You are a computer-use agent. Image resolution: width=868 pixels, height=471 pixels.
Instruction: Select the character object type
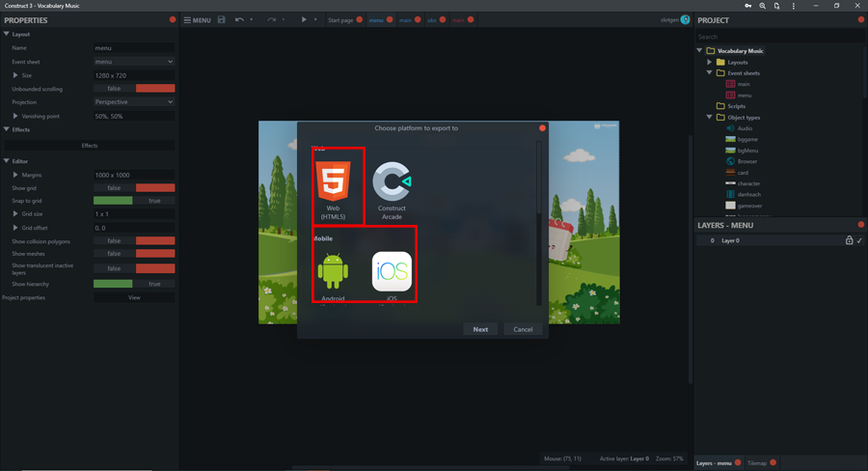pos(748,183)
